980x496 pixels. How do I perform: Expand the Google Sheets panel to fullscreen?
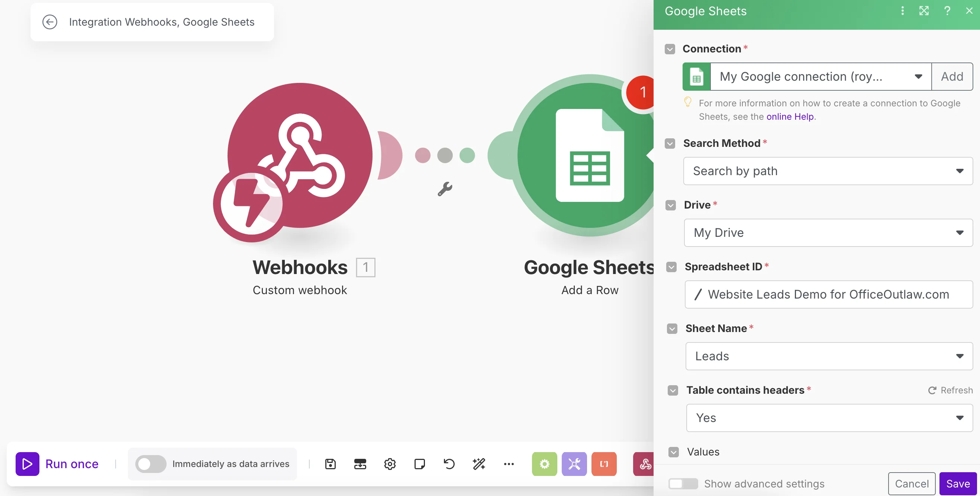pos(924,11)
